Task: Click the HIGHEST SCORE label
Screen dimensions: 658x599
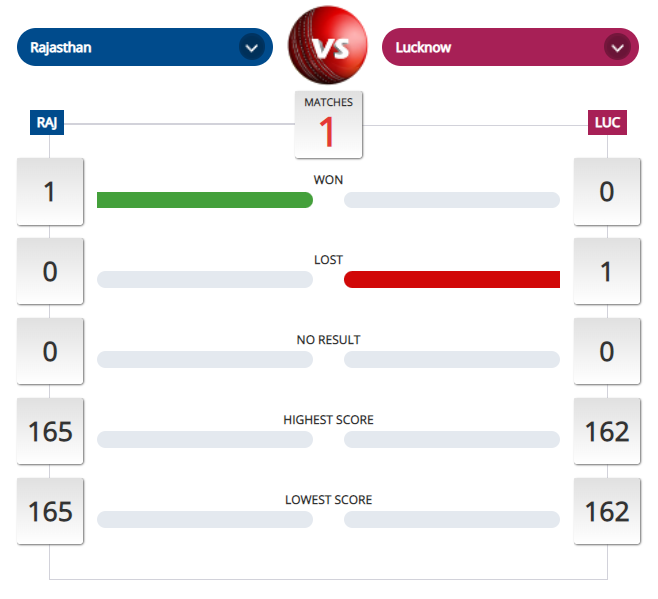Action: (x=328, y=420)
